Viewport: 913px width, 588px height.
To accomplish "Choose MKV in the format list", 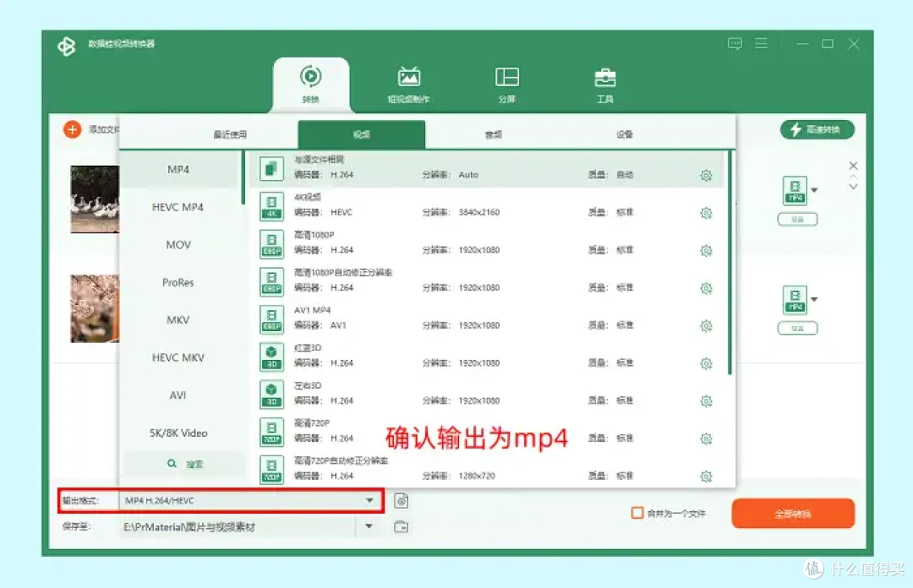I will [x=178, y=320].
